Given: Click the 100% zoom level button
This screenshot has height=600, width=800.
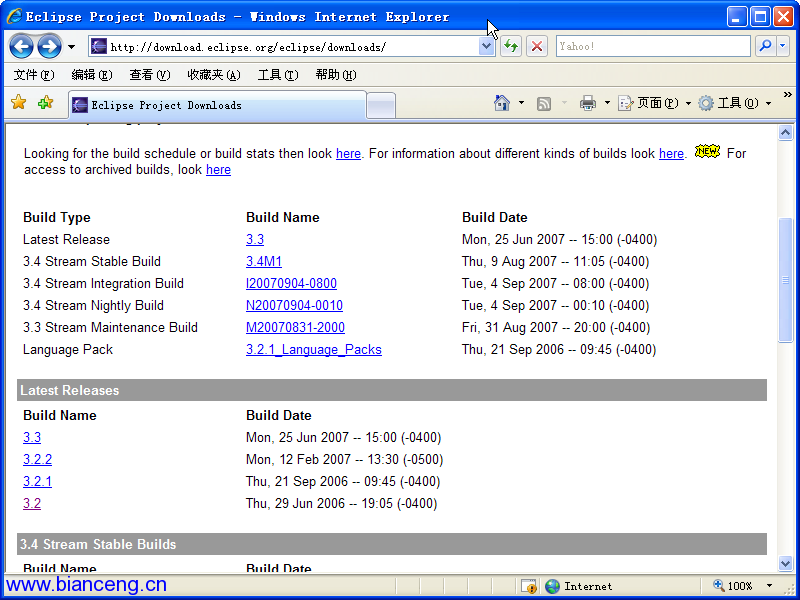Looking at the screenshot, I should coord(733,586).
